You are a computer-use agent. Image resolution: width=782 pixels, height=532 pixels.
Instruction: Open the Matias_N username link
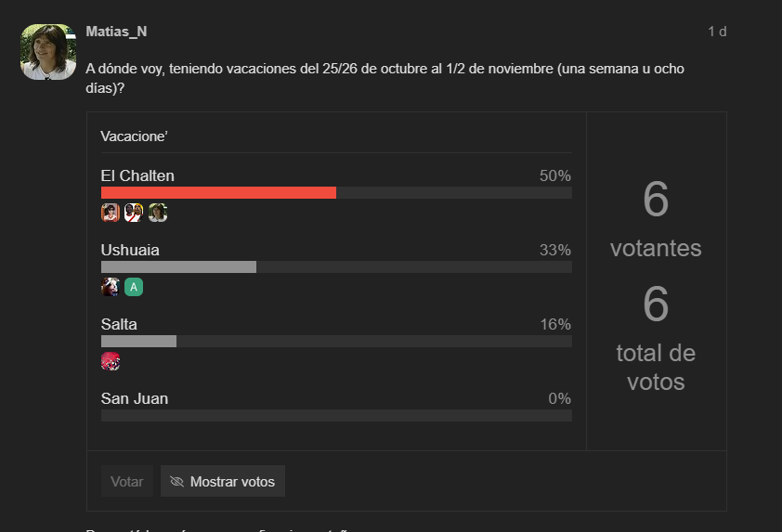[116, 32]
